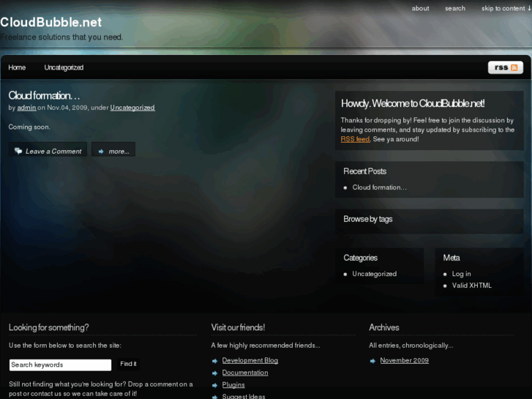Viewport: 532px width, 399px height.
Task: Open the search link in header
Action: pos(455,9)
